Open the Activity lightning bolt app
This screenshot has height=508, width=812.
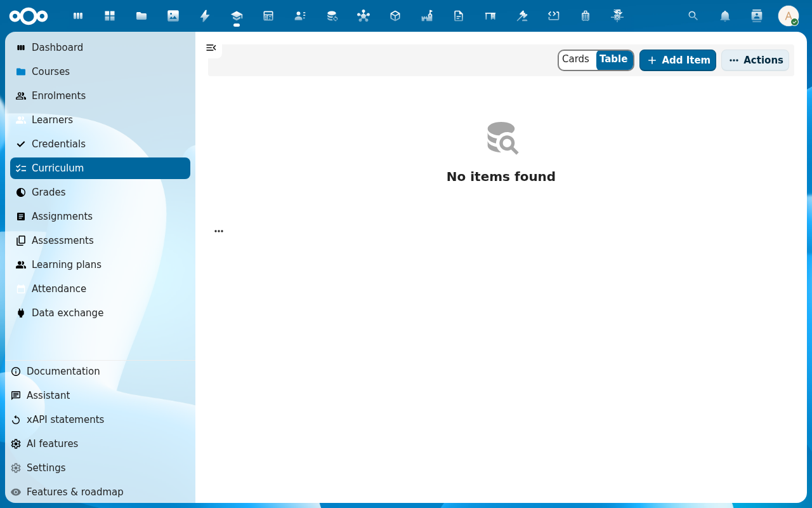205,16
